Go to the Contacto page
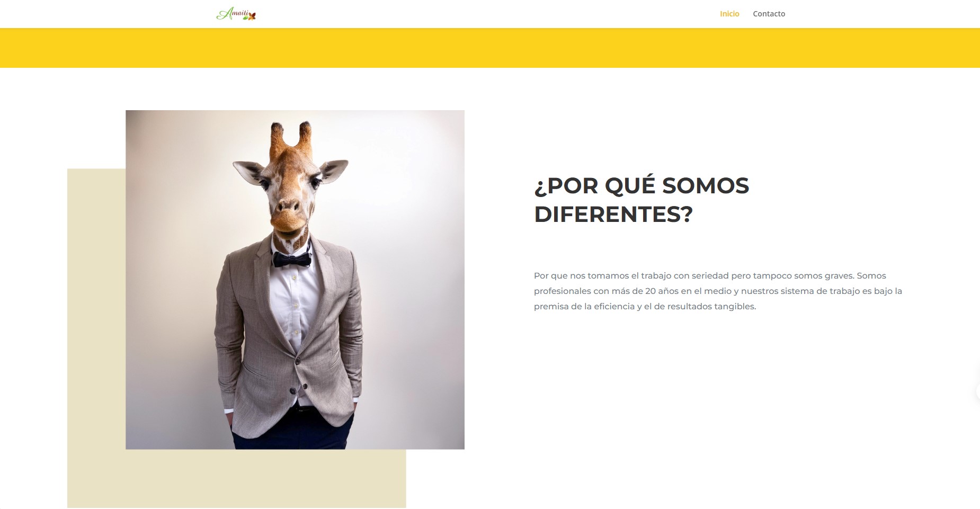 pos(769,14)
